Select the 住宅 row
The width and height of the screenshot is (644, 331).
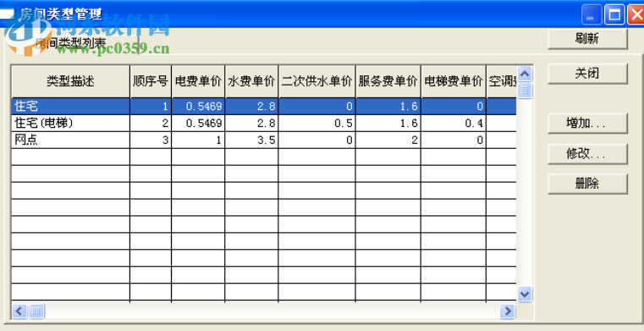[x=264, y=107]
